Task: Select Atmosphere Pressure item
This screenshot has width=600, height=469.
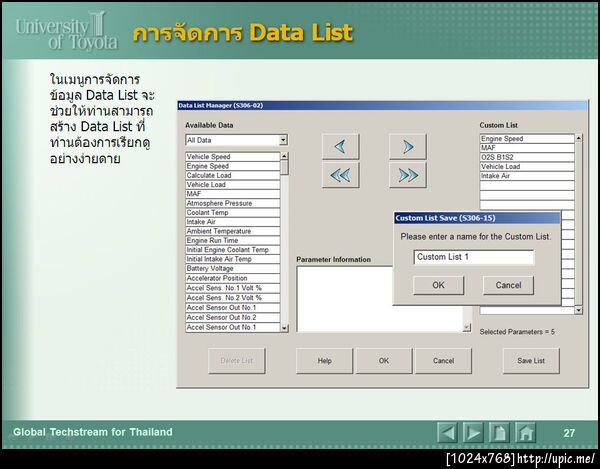Action: coord(233,203)
